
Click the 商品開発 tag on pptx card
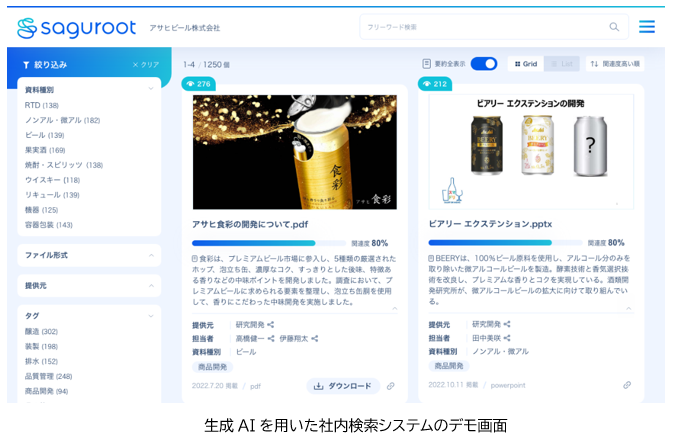tap(449, 366)
